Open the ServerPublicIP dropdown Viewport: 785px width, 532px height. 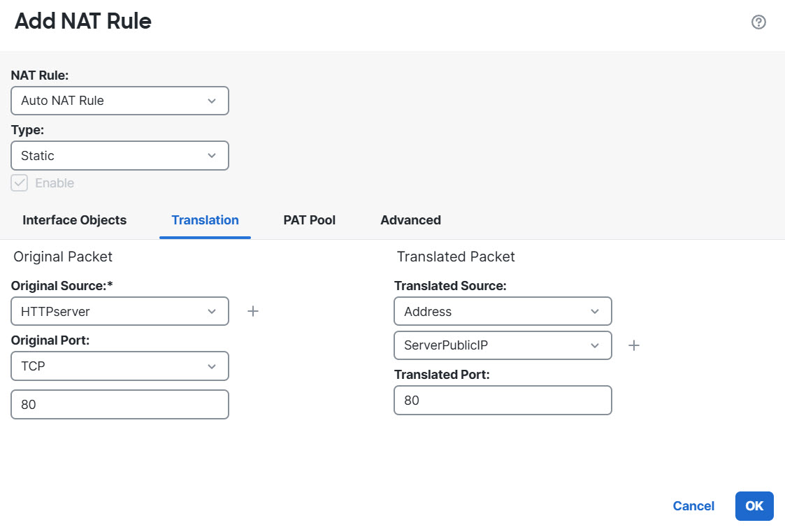pos(503,345)
